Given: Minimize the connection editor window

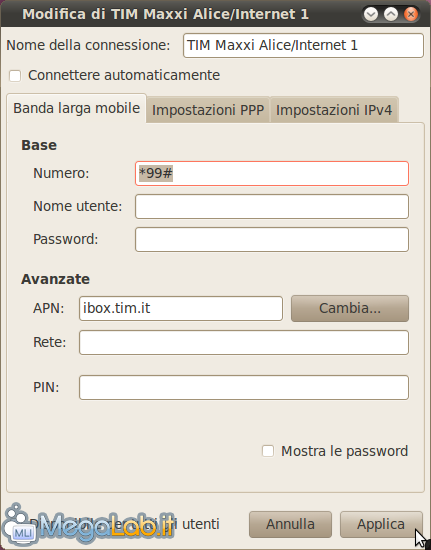Looking at the screenshot, I should coord(371,14).
